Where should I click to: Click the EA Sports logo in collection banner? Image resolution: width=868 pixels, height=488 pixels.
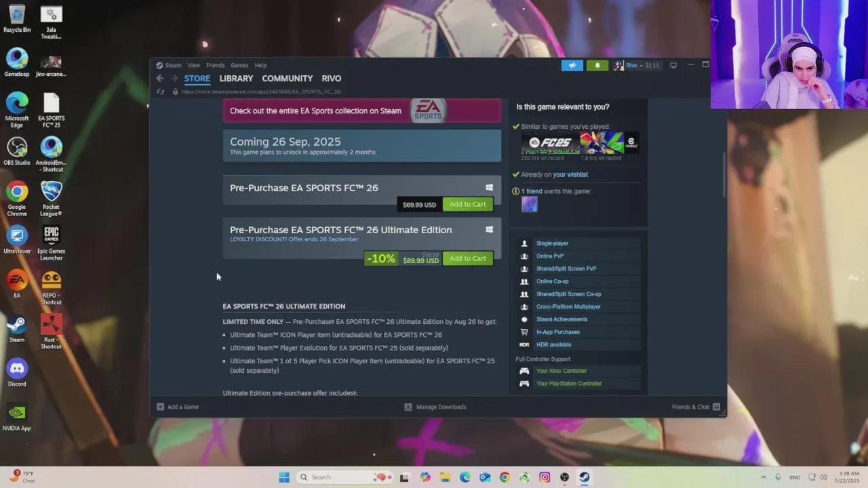(428, 110)
